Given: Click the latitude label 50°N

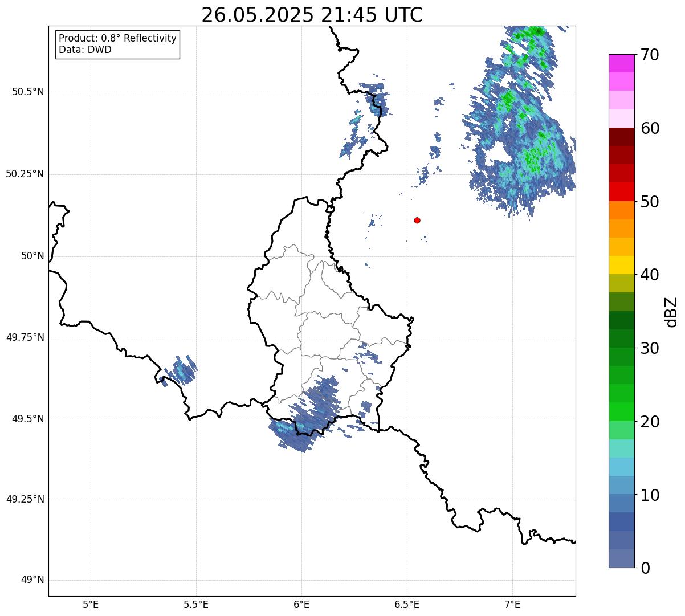Looking at the screenshot, I should [x=32, y=256].
